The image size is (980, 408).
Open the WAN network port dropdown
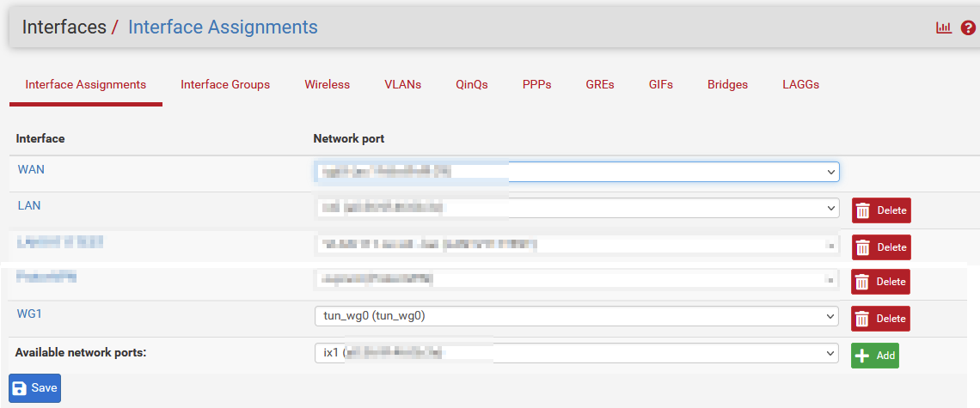pos(576,173)
